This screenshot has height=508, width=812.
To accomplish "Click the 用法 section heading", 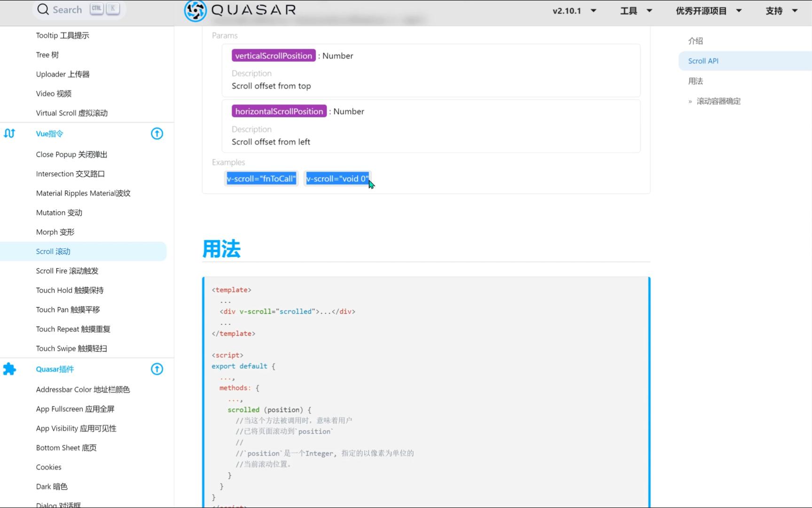I will 221,249.
